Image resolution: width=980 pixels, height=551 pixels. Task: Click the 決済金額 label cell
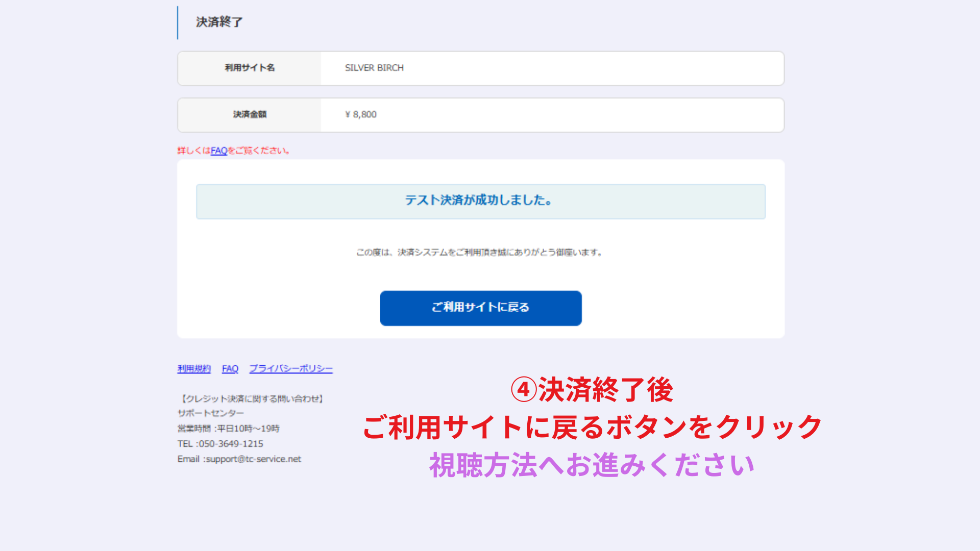pos(250,115)
